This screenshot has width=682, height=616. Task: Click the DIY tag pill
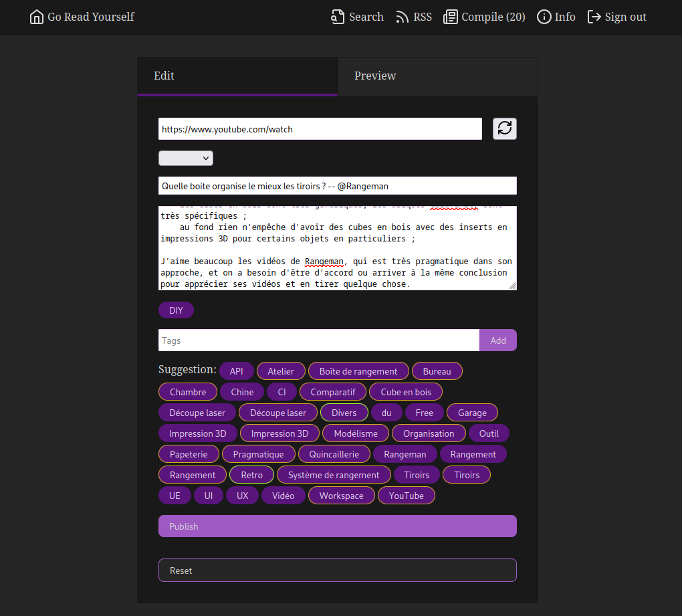(x=176, y=310)
